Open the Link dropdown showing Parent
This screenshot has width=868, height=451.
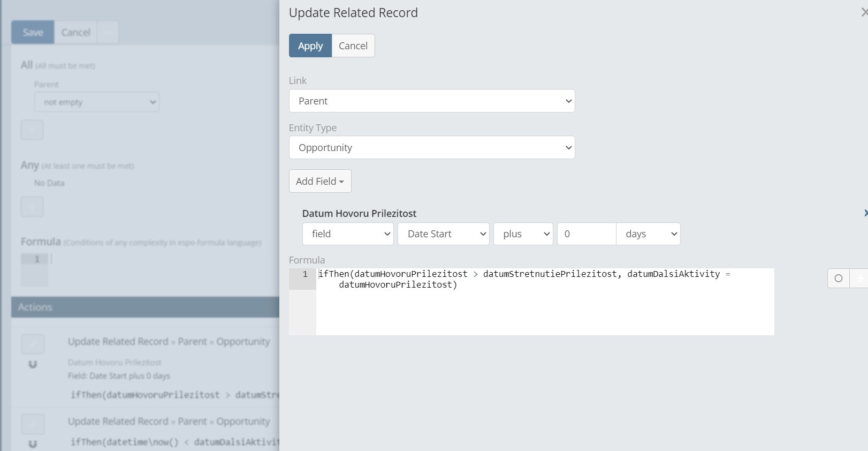click(x=431, y=101)
